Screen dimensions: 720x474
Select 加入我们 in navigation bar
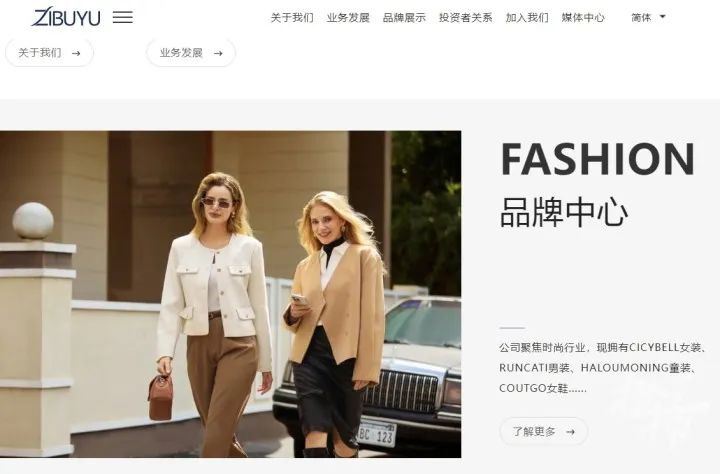click(x=527, y=17)
